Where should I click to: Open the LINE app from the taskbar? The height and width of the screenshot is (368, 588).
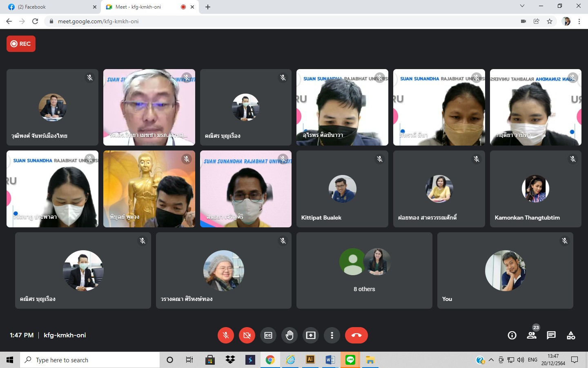[x=350, y=360]
